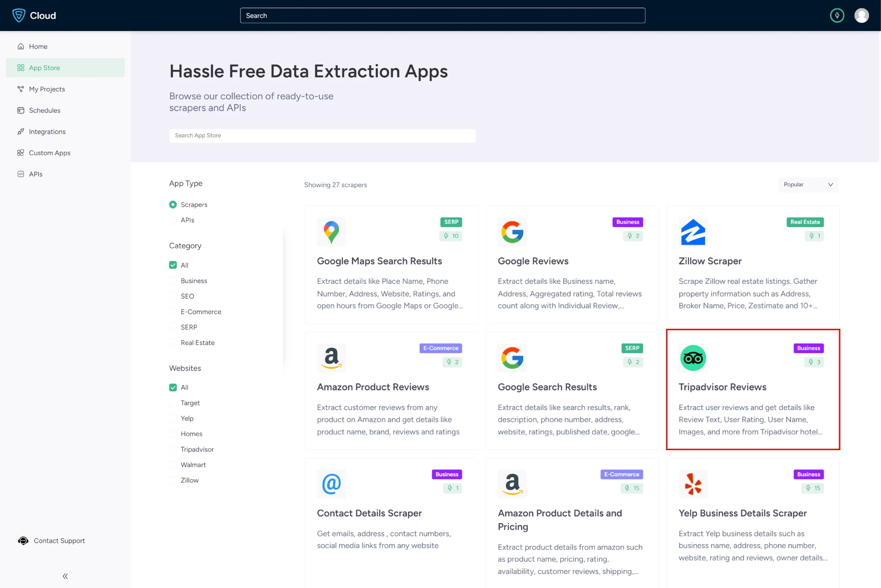The height and width of the screenshot is (588, 881).
Task: Click Contact Support link
Action: 59,541
